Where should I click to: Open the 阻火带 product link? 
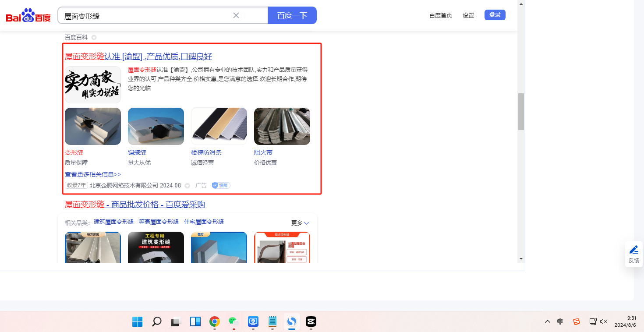(263, 152)
